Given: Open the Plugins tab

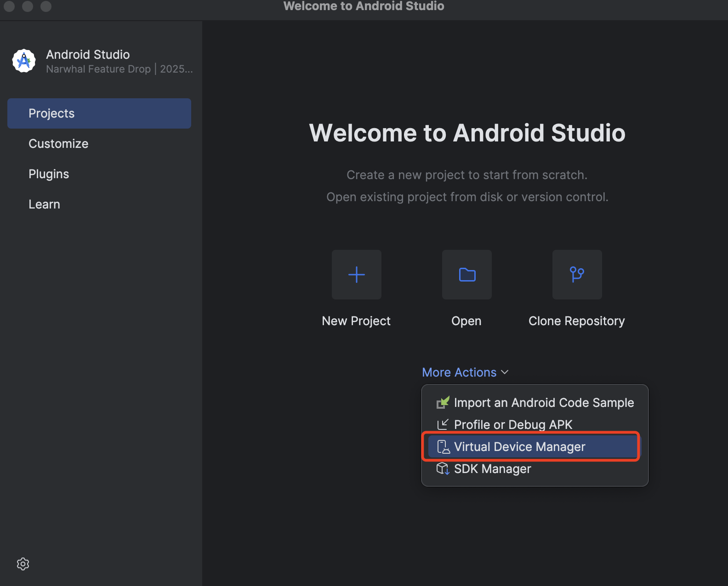Looking at the screenshot, I should tap(99, 174).
